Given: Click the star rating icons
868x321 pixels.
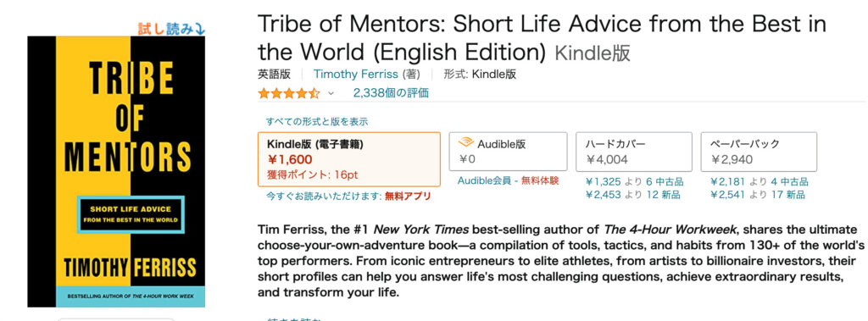Looking at the screenshot, I should click(288, 93).
